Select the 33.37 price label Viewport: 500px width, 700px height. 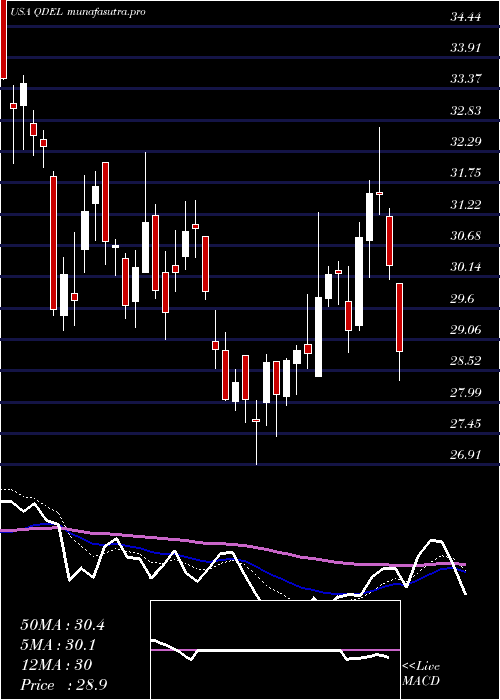pyautogui.click(x=466, y=79)
